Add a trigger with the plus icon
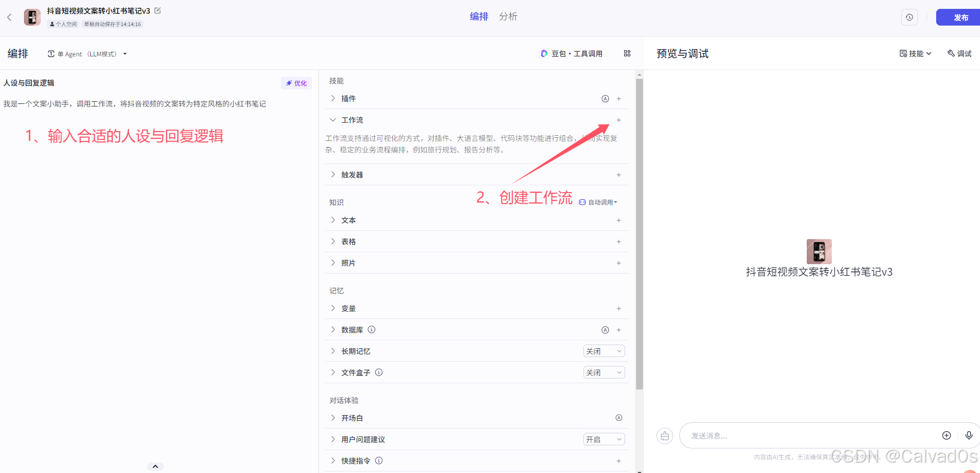 [619, 175]
